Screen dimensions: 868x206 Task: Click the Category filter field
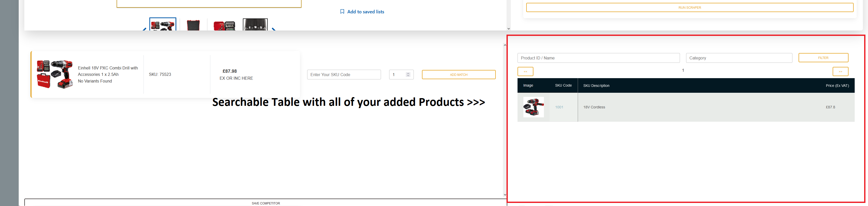739,58
